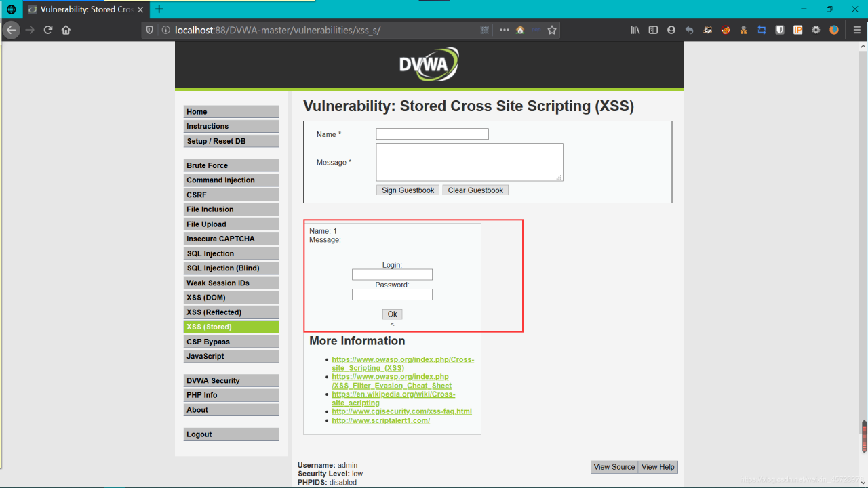
Task: Click the tracking protection shield icon
Action: (151, 30)
